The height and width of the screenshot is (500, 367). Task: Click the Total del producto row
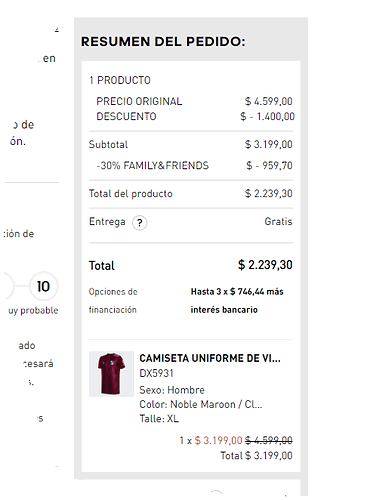tap(191, 193)
